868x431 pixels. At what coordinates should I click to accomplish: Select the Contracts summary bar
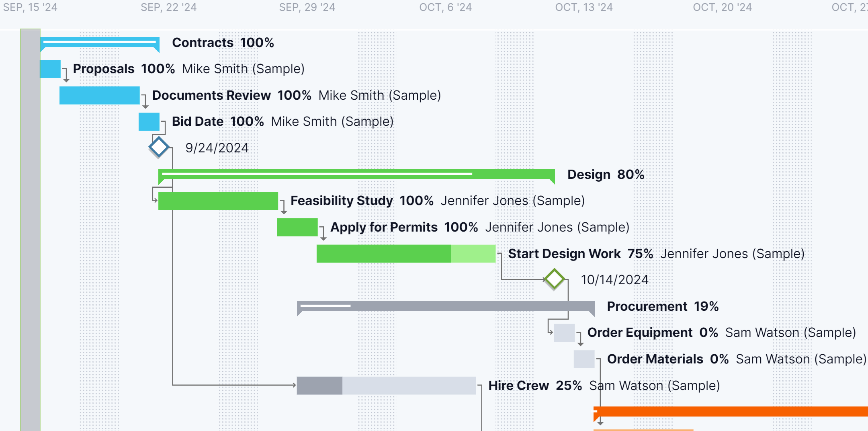(100, 42)
